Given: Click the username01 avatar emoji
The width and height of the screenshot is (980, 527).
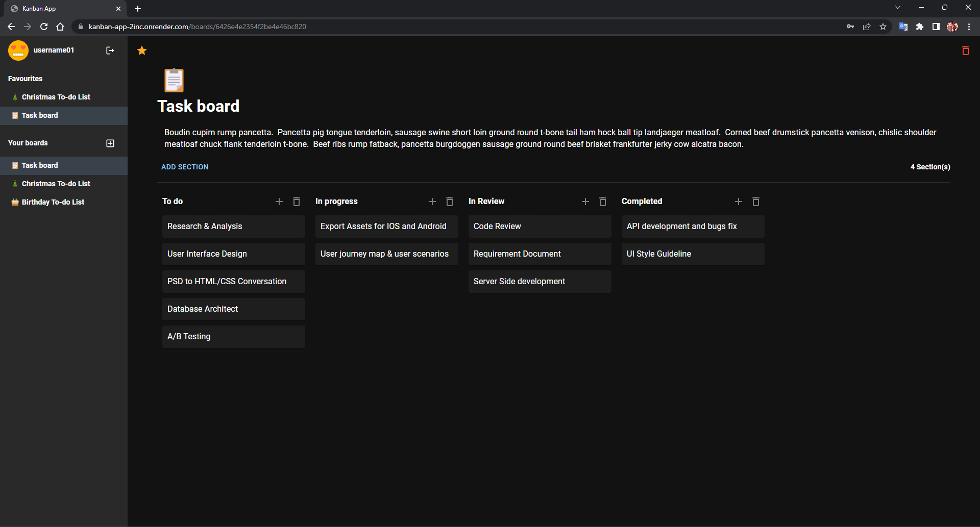Looking at the screenshot, I should (x=18, y=50).
